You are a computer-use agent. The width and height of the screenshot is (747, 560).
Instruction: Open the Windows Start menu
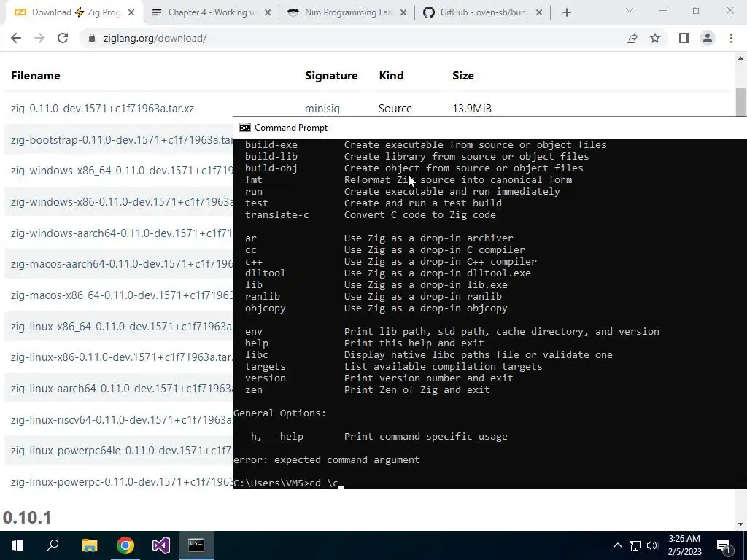(18, 545)
